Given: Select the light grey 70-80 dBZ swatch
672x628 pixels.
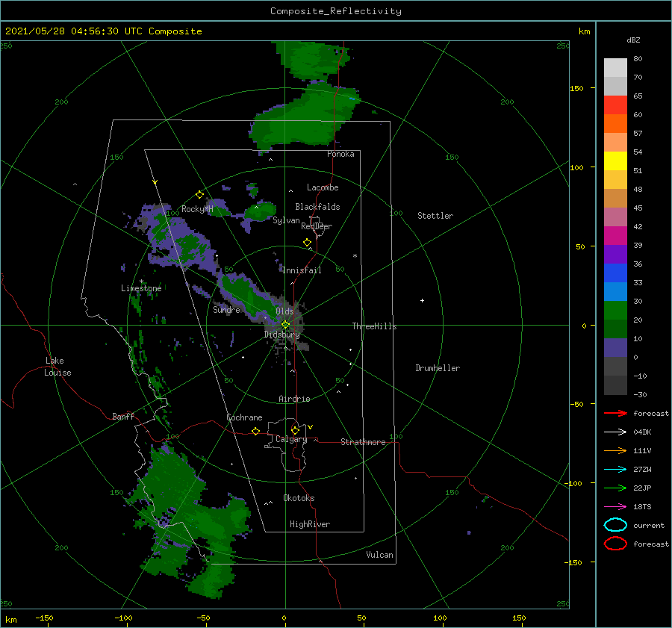Looking at the screenshot, I should [615, 68].
